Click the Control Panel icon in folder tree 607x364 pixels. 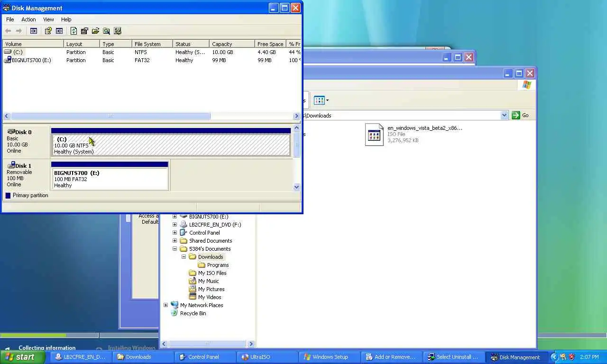pos(184,233)
